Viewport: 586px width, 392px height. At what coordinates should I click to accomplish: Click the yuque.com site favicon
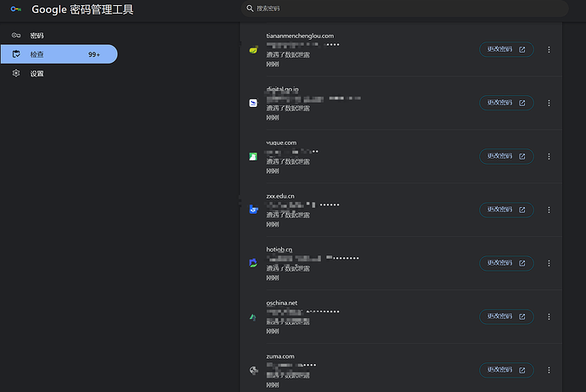coord(253,156)
